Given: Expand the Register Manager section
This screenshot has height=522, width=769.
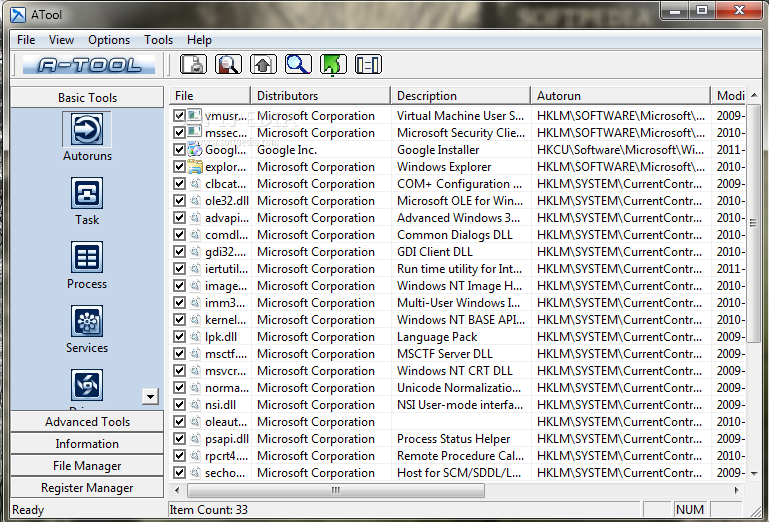Looking at the screenshot, I should [87, 488].
